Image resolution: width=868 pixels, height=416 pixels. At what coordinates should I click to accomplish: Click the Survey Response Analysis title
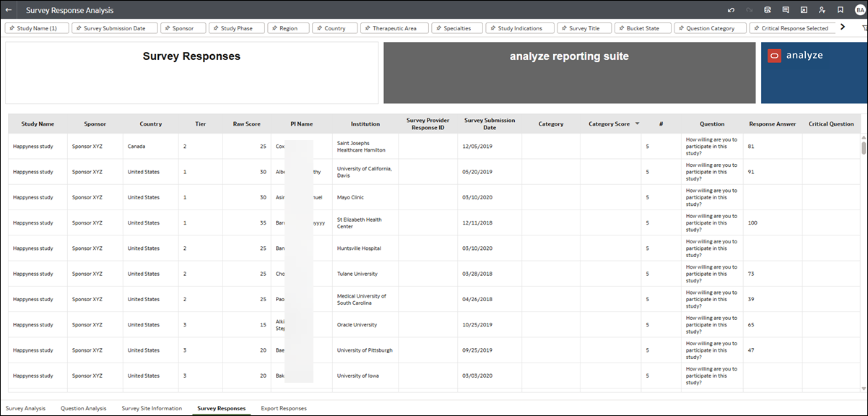(x=70, y=11)
